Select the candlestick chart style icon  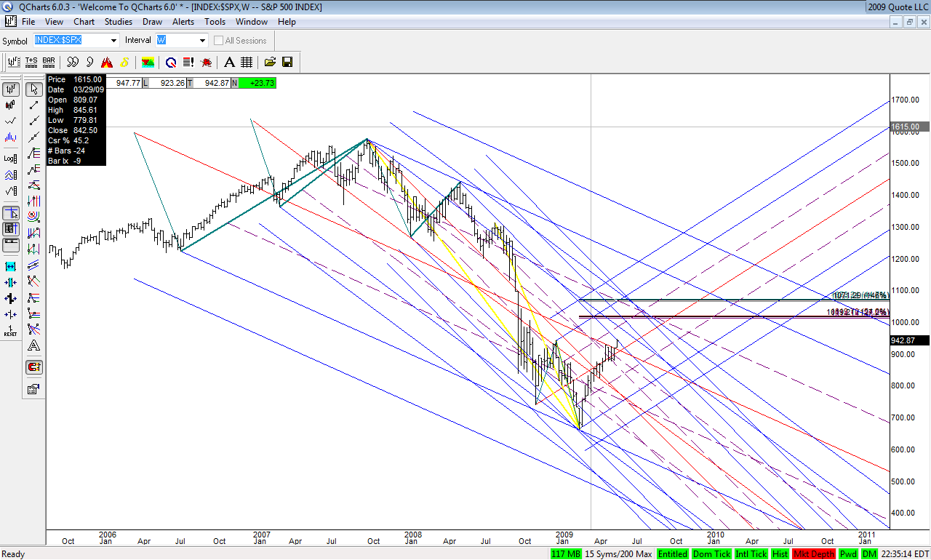pyautogui.click(x=11, y=105)
